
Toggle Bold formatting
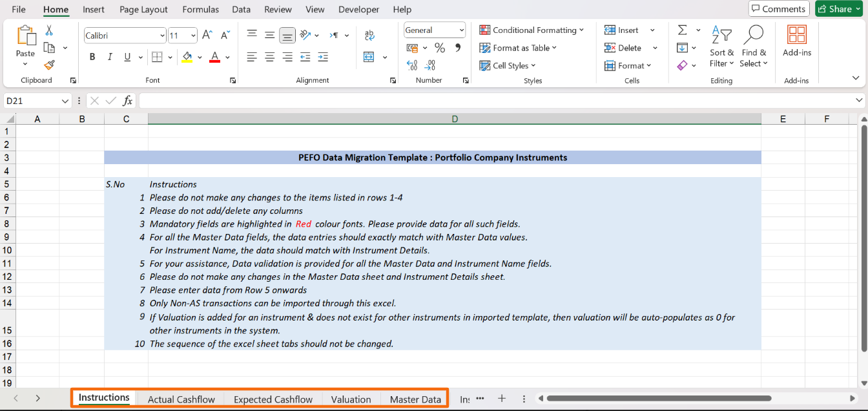click(92, 57)
